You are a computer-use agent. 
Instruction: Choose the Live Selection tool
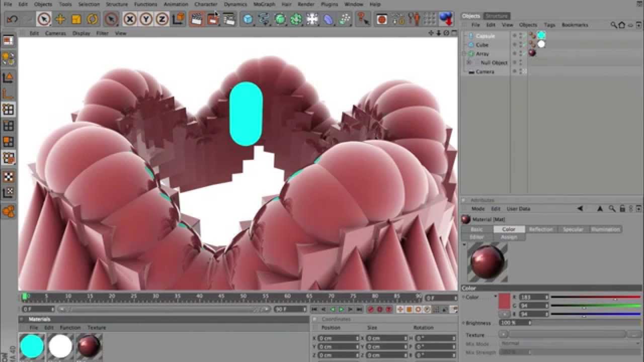coord(44,20)
